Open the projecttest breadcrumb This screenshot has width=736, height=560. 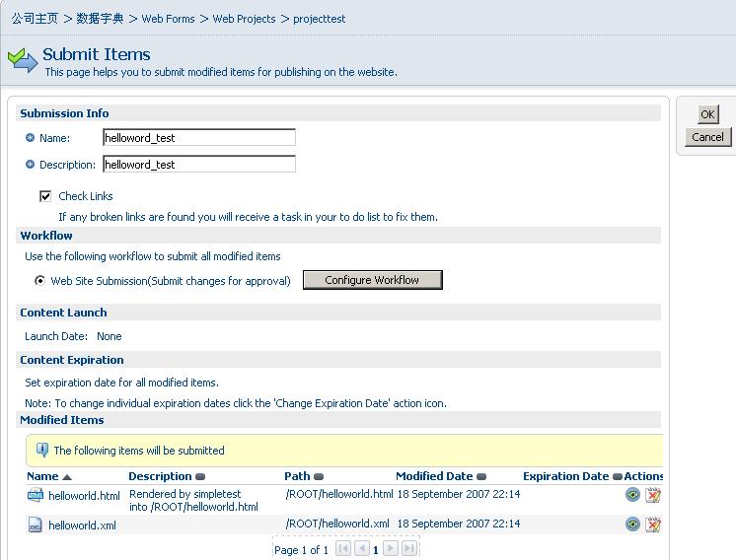tap(320, 19)
